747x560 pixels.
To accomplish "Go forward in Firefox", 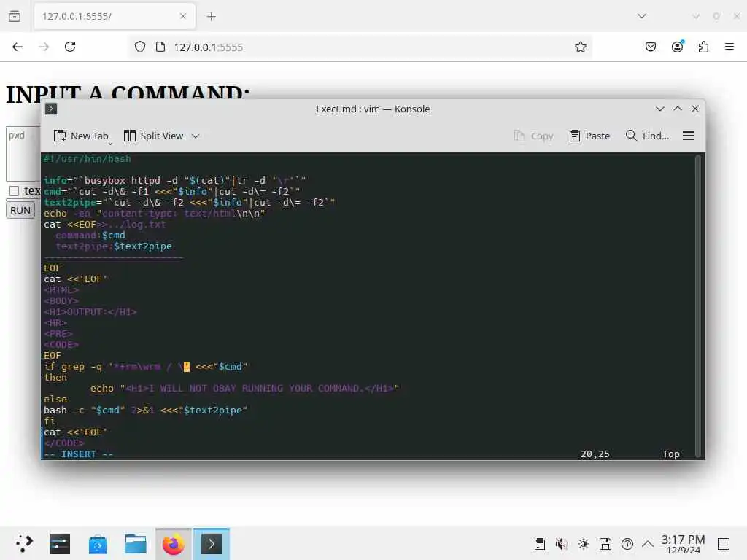I will coord(44,47).
